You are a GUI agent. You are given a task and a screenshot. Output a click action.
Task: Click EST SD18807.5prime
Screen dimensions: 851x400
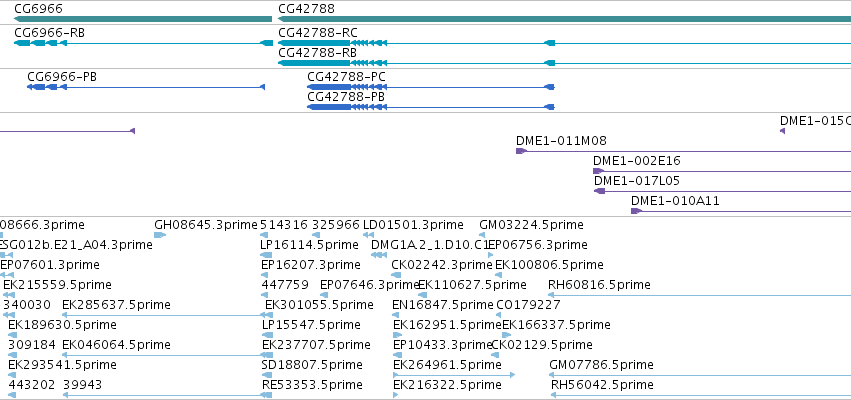click(x=312, y=366)
